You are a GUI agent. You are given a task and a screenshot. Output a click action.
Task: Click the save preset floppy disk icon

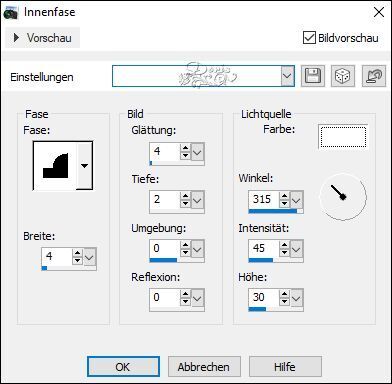312,76
